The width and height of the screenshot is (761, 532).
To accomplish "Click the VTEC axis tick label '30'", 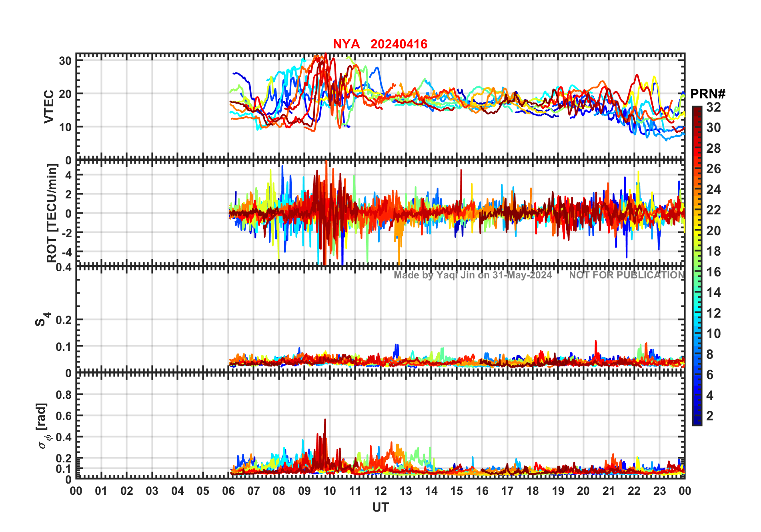I will point(65,61).
